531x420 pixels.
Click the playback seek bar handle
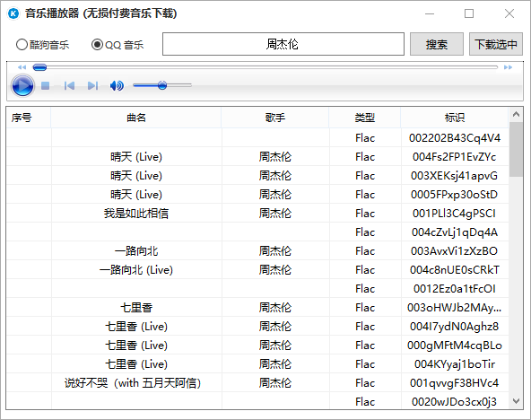tap(39, 67)
